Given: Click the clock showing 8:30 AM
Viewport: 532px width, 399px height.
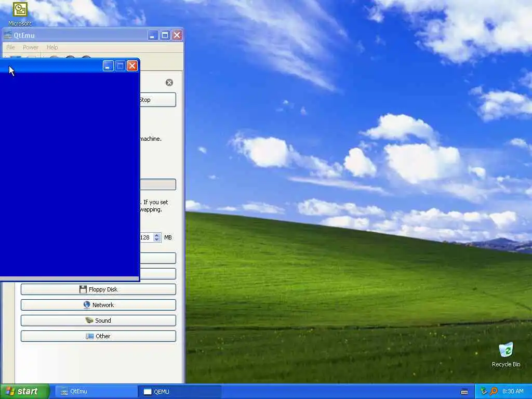Looking at the screenshot, I should tap(513, 392).
